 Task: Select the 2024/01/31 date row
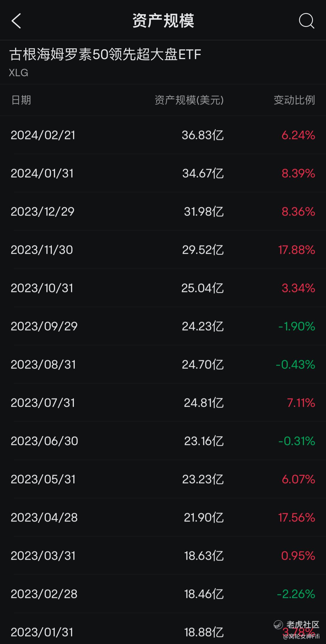pyautogui.click(x=163, y=173)
